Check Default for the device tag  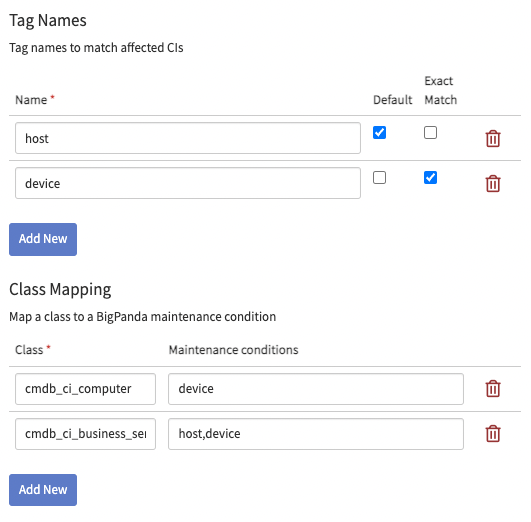(x=379, y=178)
